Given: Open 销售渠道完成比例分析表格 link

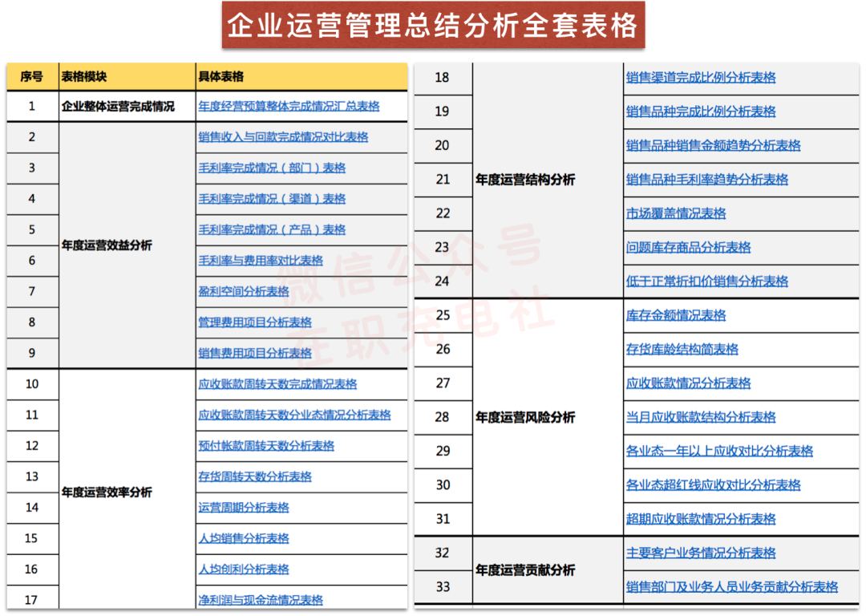Looking at the screenshot, I should [701, 78].
